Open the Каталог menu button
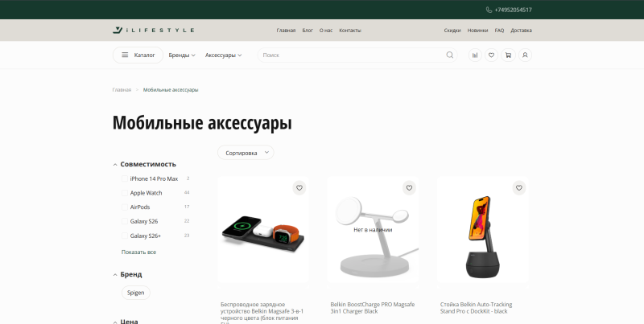 (x=138, y=55)
